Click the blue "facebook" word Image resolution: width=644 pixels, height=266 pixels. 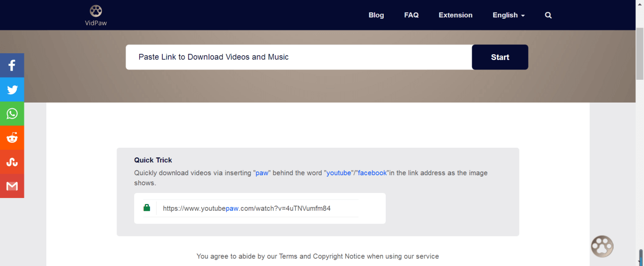[x=373, y=173]
